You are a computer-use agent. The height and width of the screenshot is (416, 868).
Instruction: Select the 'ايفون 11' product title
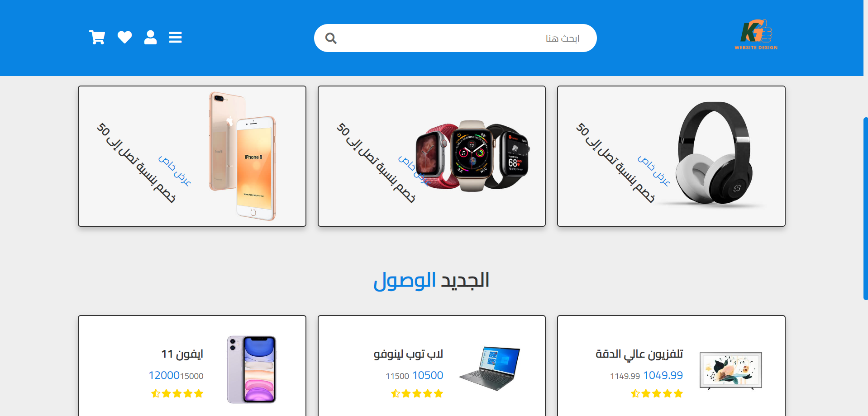tap(182, 354)
